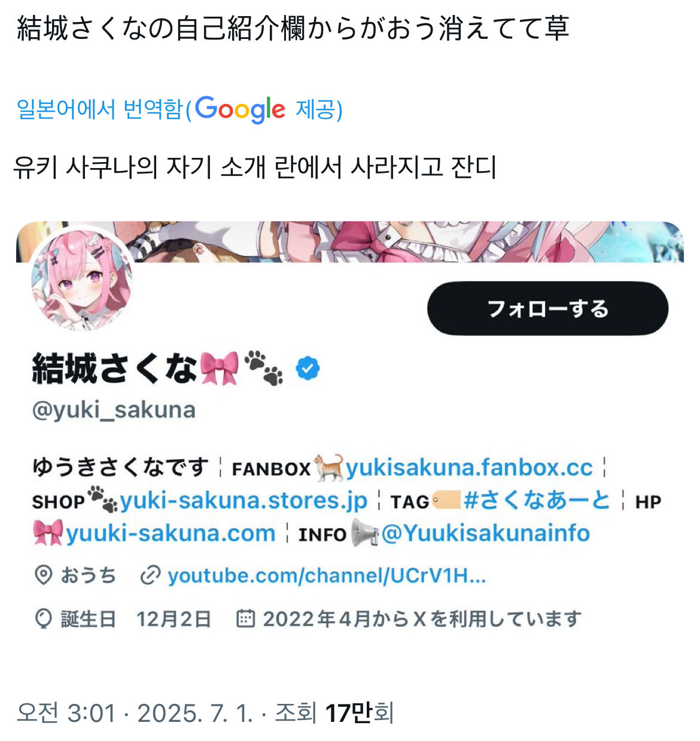Select the #さくなあーと hashtag
The height and width of the screenshot is (741, 700).
point(537,500)
